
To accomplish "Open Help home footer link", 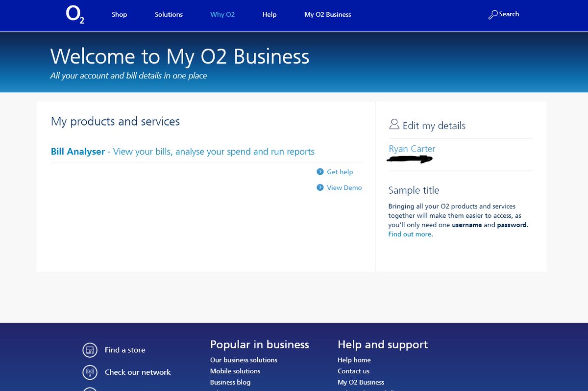I will click(354, 360).
